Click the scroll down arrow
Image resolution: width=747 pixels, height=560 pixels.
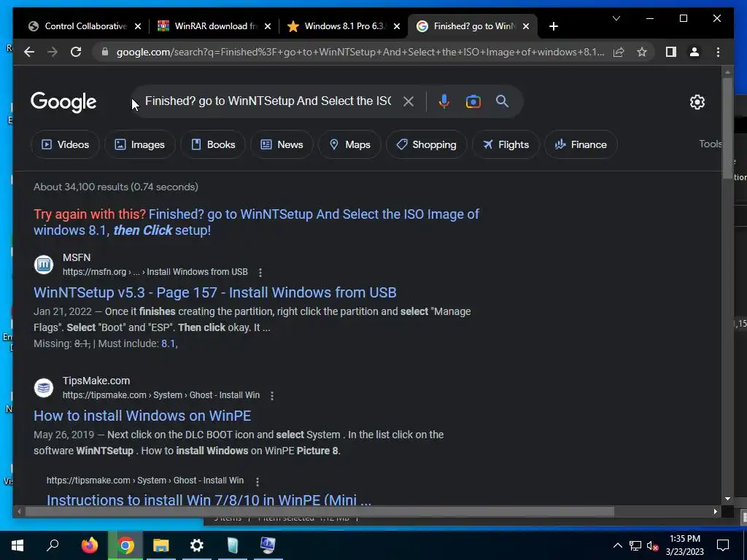coord(727,499)
